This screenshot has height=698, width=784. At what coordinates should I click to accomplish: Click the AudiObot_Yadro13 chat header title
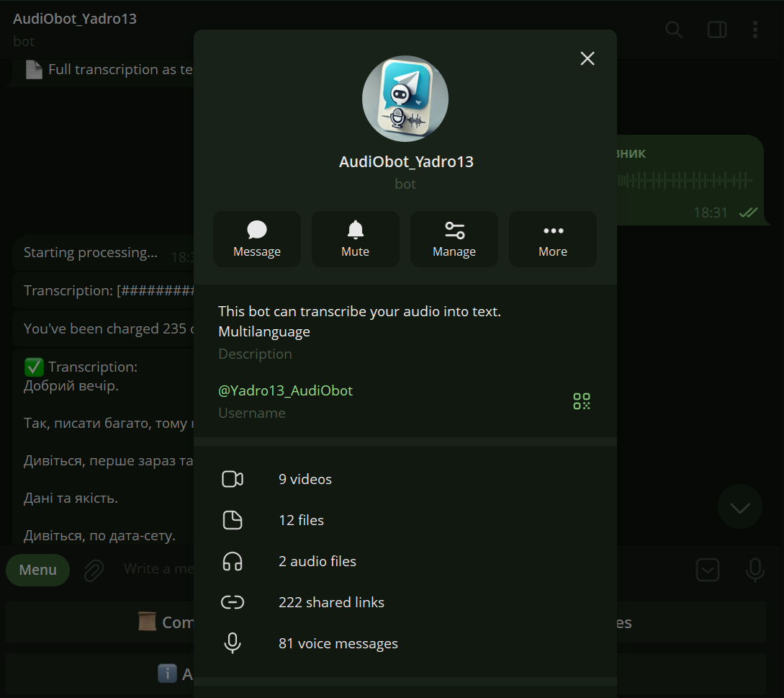tap(75, 19)
